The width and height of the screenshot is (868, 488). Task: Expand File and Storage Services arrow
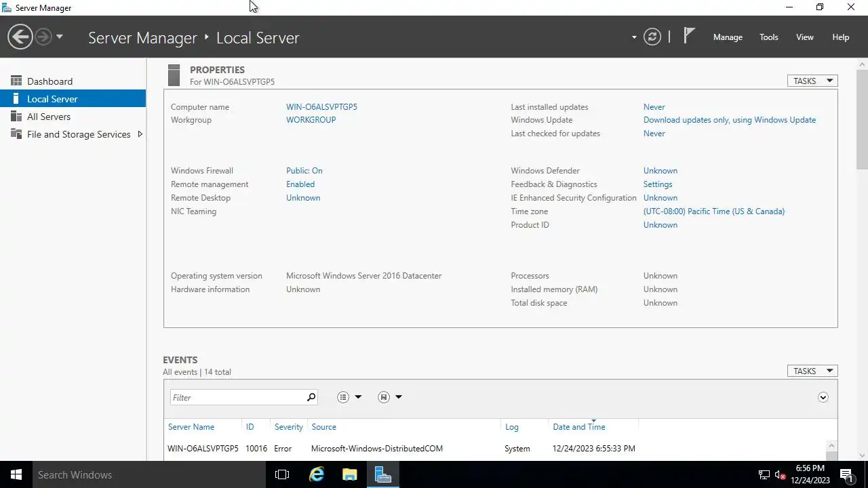pyautogui.click(x=140, y=134)
